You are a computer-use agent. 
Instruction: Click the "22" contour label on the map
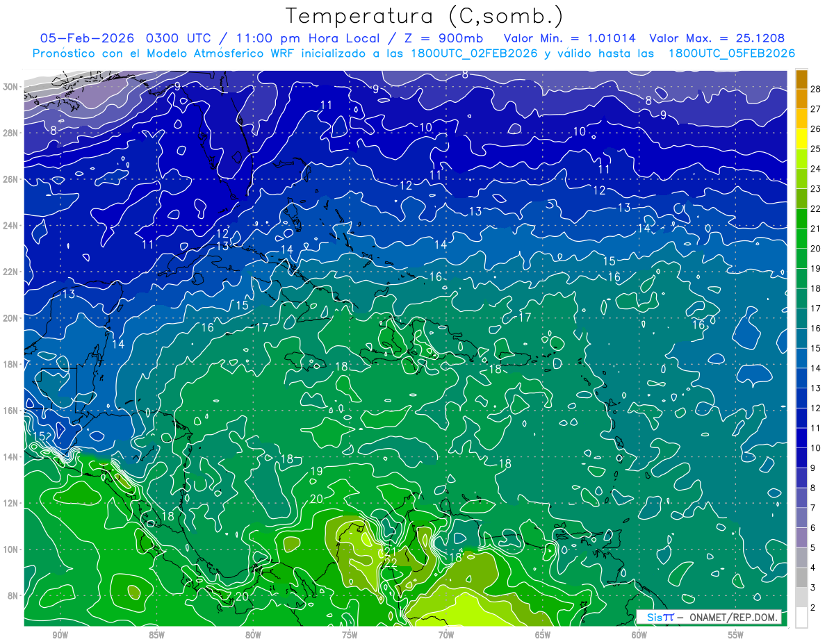(391, 563)
